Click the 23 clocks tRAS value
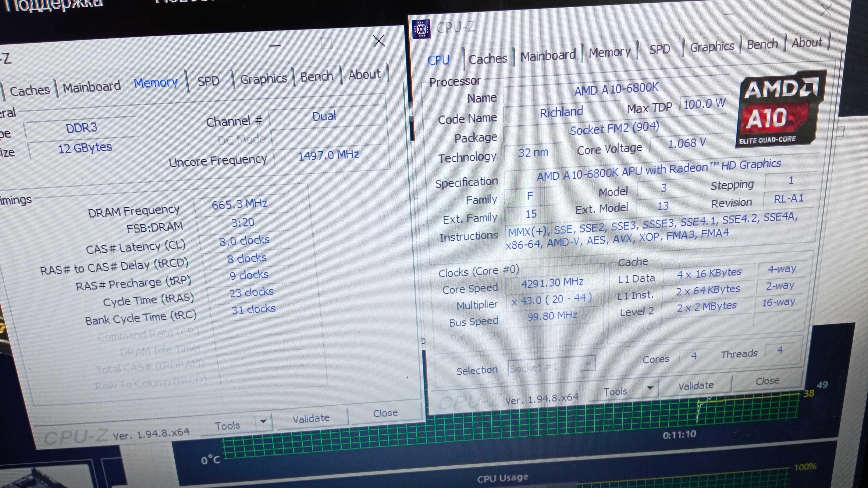 tap(251, 292)
